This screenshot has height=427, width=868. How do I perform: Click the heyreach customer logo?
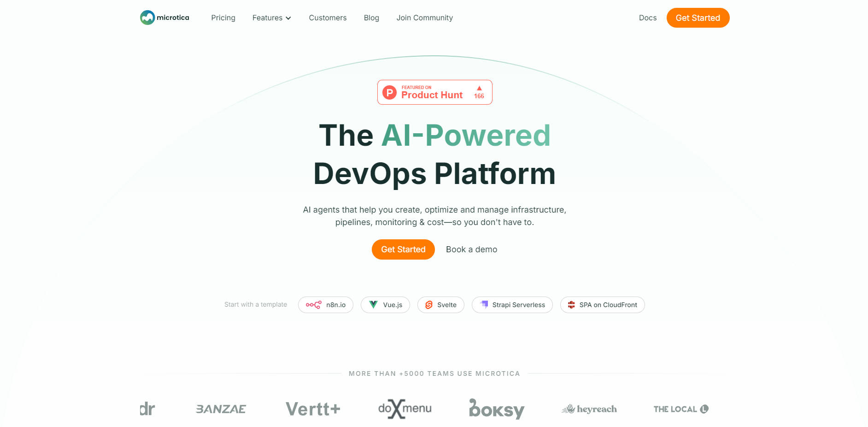point(589,409)
